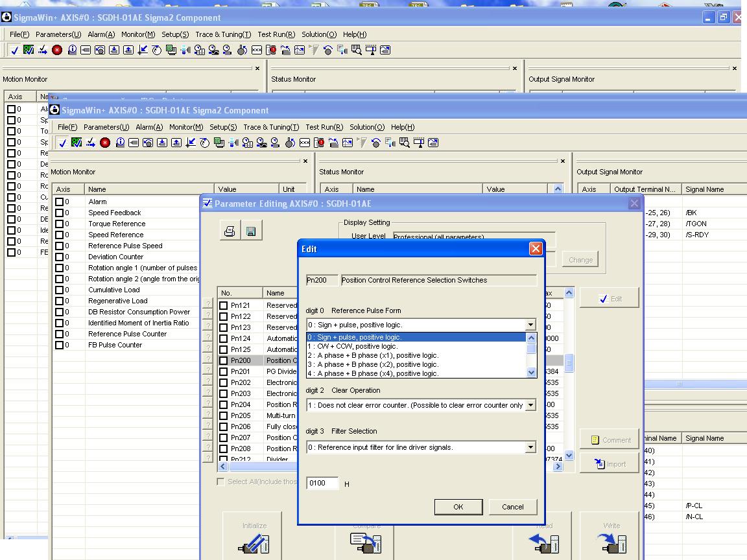
Task: Click the 'xxx' box icon in rear window toolbar
Action: [257, 50]
